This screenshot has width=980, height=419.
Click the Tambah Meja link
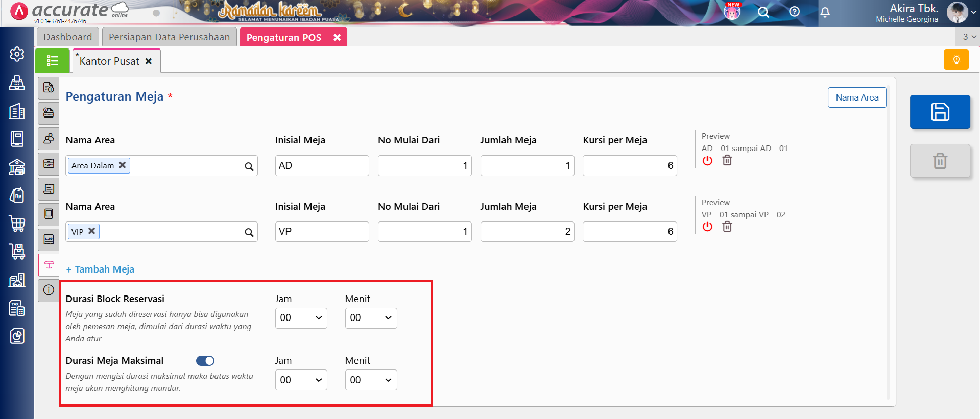[100, 269]
